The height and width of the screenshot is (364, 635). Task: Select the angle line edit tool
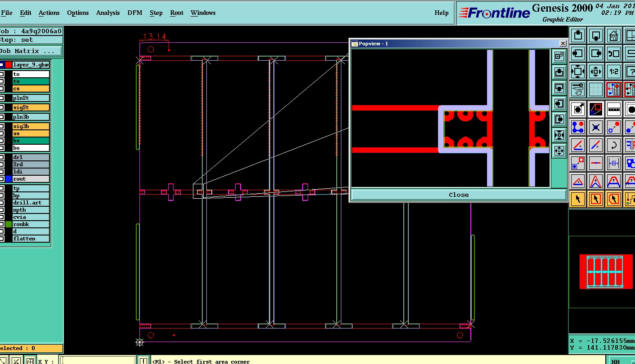coord(578,145)
